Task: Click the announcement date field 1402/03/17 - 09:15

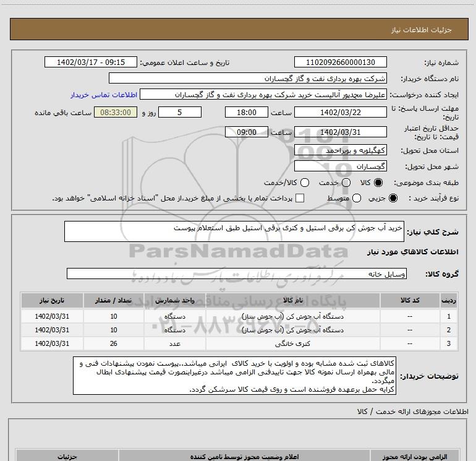Action: [91, 62]
